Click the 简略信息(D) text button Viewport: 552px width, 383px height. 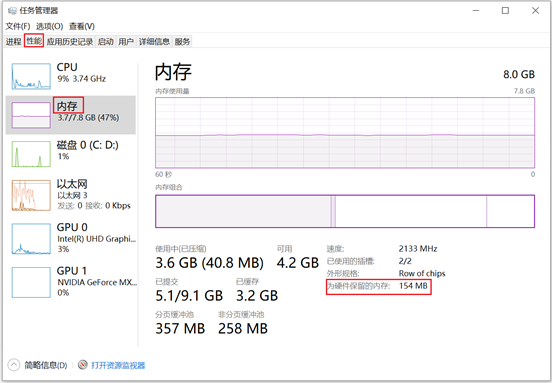pyautogui.click(x=46, y=365)
